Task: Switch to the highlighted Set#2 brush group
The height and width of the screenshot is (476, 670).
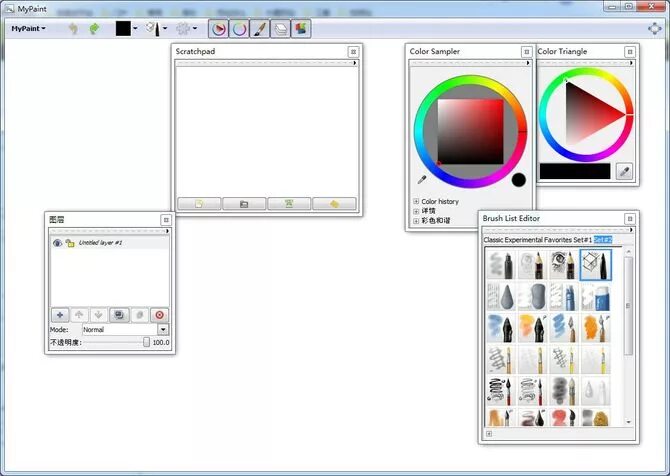Action: 603,240
